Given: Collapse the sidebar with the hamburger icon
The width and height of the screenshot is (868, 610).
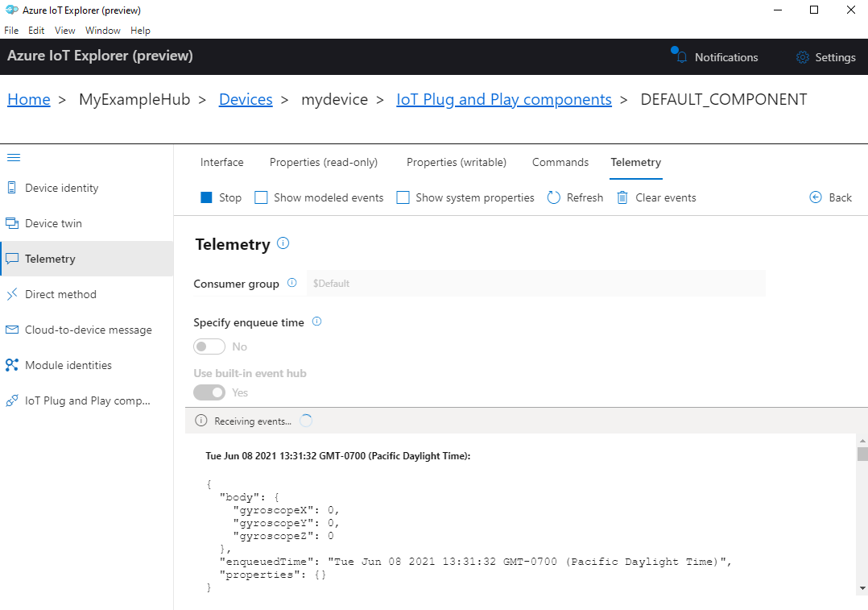Looking at the screenshot, I should pyautogui.click(x=14, y=158).
